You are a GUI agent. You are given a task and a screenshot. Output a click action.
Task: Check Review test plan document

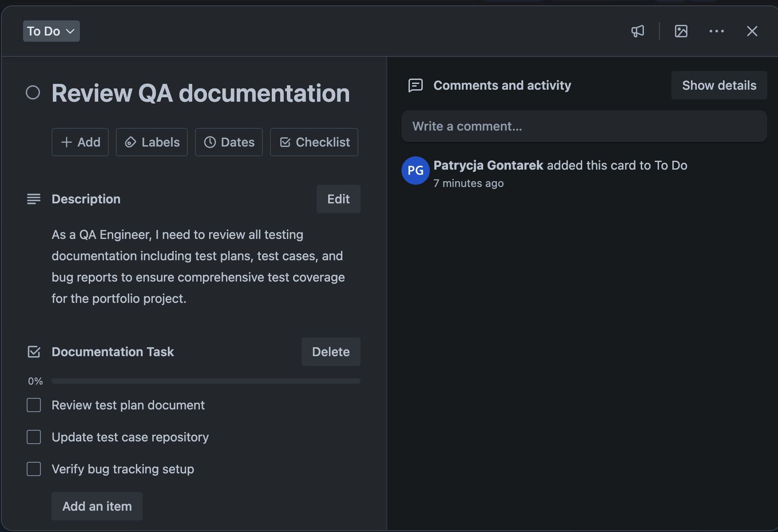point(34,405)
